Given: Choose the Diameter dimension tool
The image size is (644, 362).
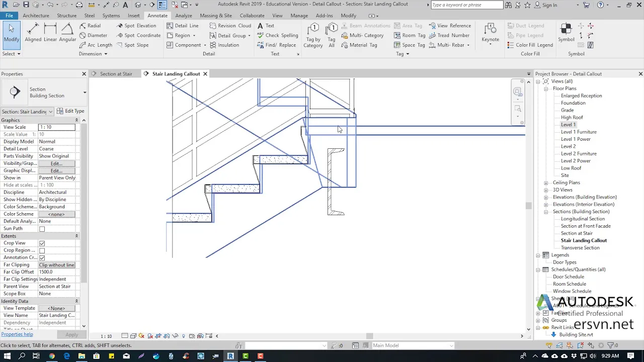Looking at the screenshot, I should pos(93,35).
